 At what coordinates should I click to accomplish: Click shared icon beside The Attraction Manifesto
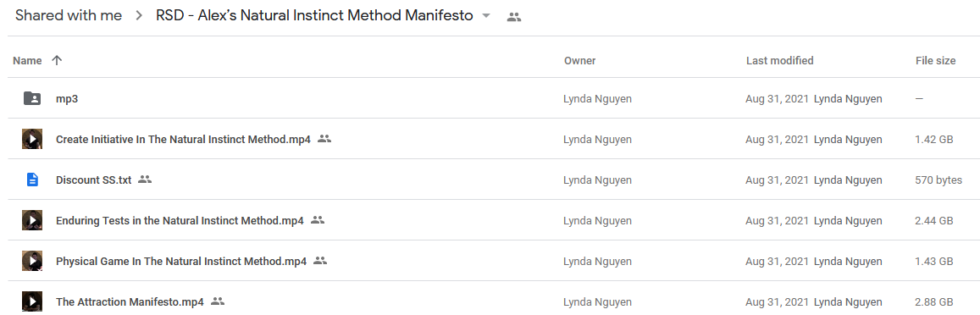coord(218,301)
